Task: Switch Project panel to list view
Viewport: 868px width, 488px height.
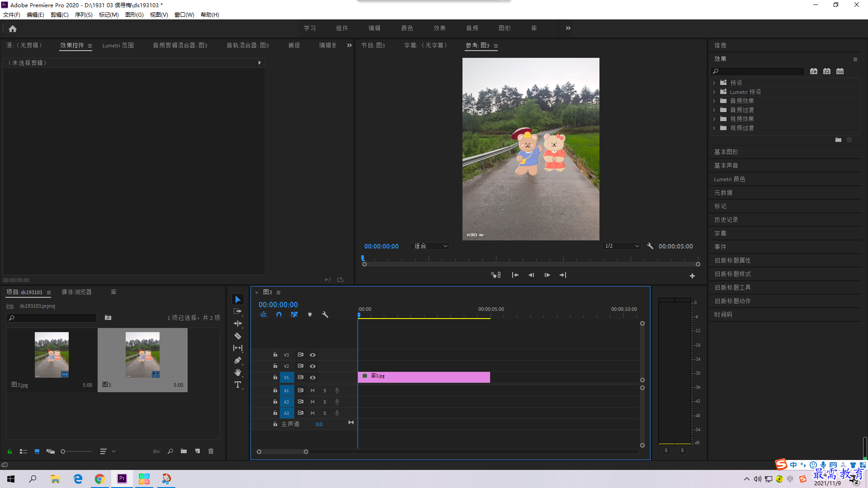Action: pyautogui.click(x=24, y=451)
